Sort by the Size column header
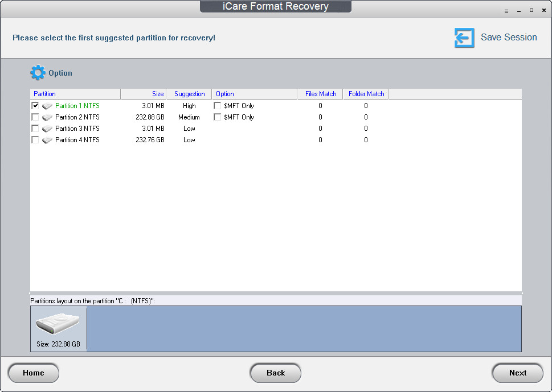552x392 pixels. coord(144,94)
